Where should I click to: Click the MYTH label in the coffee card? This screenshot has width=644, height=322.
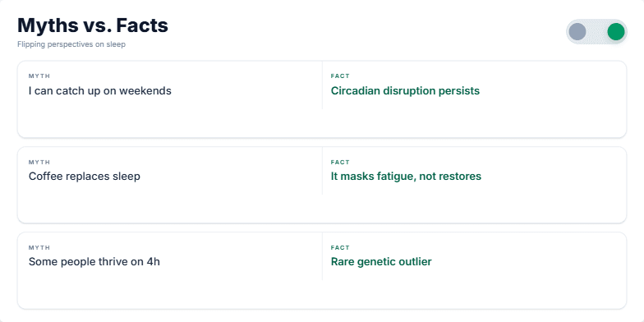39,163
